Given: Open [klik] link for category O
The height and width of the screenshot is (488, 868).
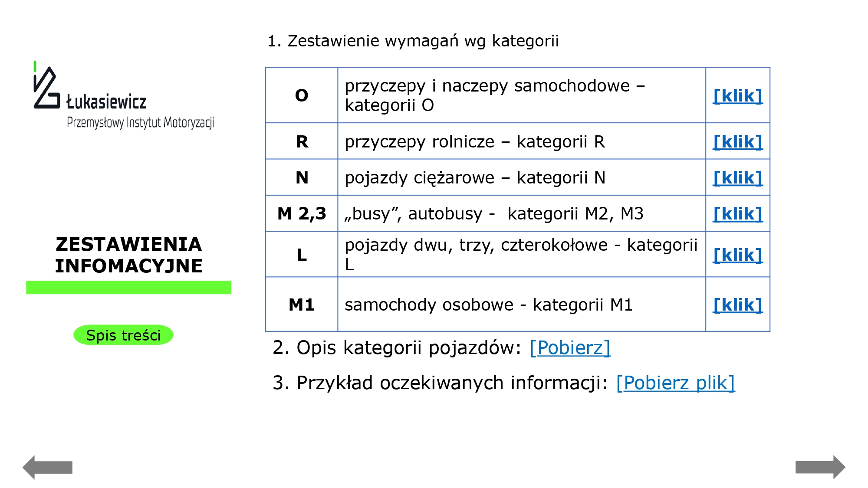Looking at the screenshot, I should (x=738, y=95).
